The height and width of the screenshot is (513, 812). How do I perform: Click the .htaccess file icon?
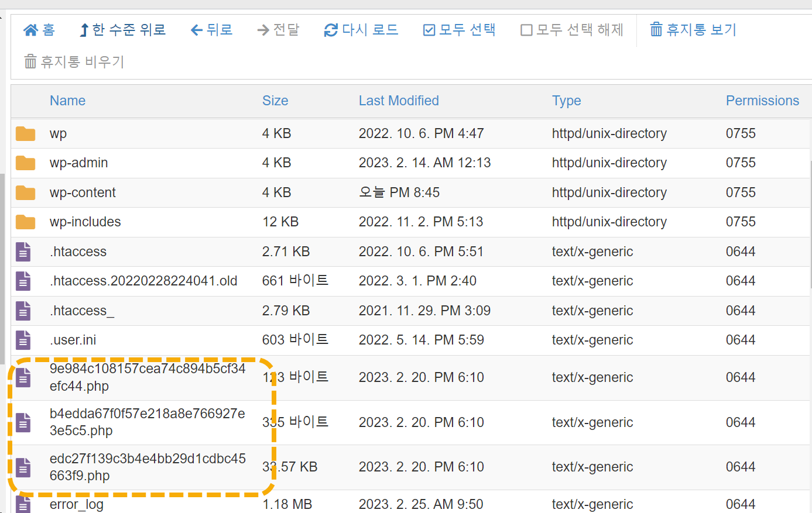click(x=23, y=251)
